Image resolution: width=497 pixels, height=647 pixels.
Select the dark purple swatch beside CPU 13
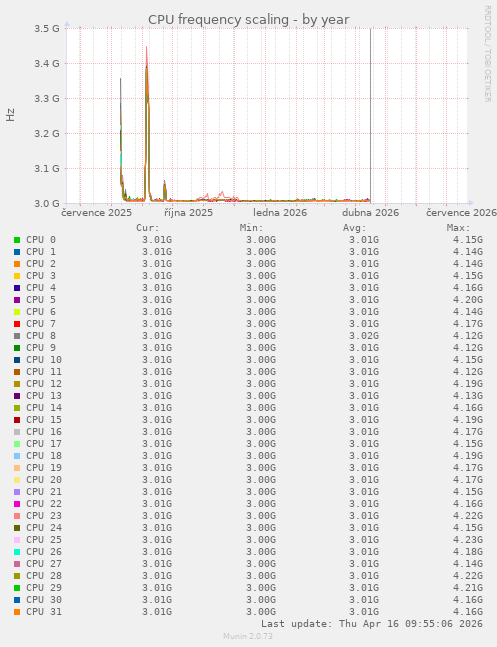tap(17, 395)
